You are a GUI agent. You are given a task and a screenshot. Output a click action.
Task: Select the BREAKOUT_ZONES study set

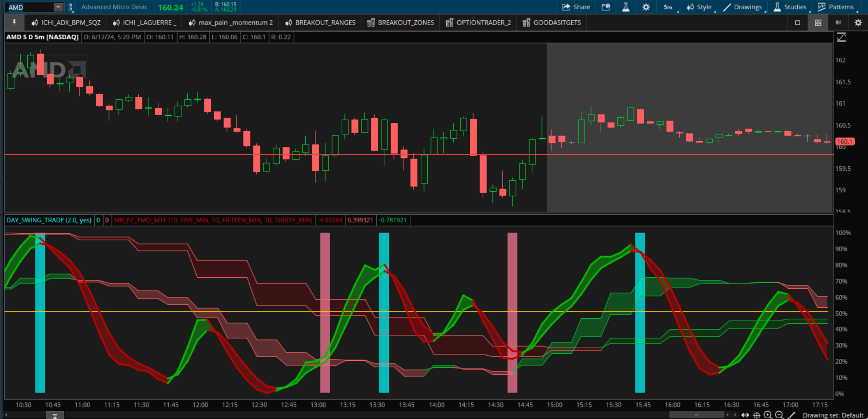point(400,22)
